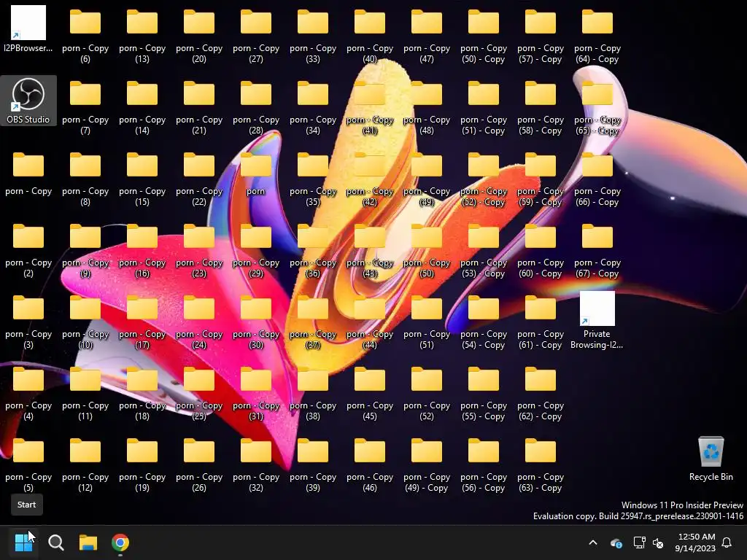Open the notification bell
The image size is (747, 560).
click(x=727, y=542)
